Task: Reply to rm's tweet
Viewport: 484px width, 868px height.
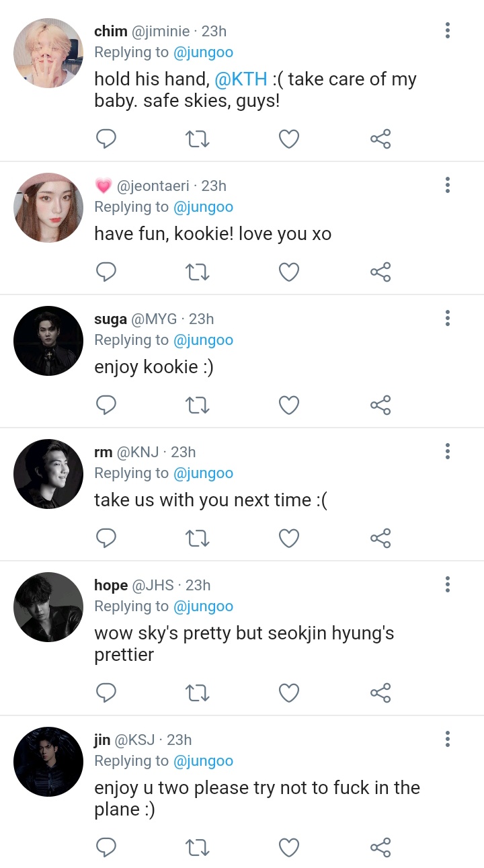Action: pos(106,539)
